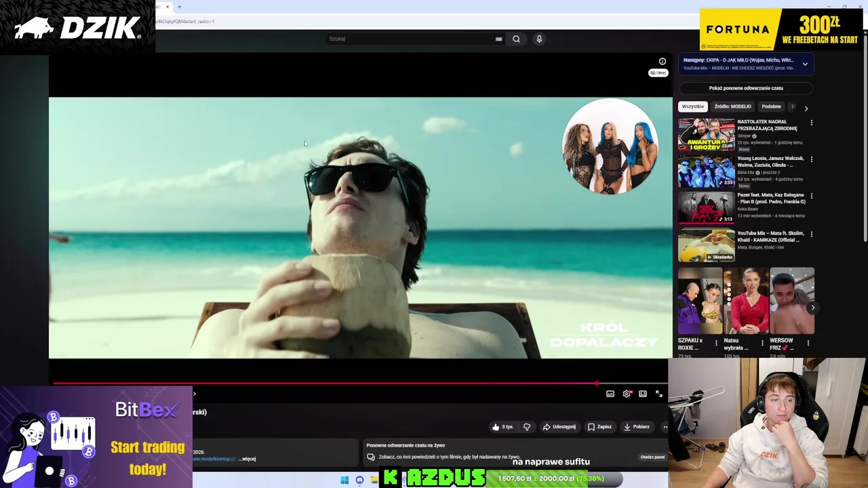Click the Windows Start button on taskbar
The image size is (868, 488).
coord(344,481)
